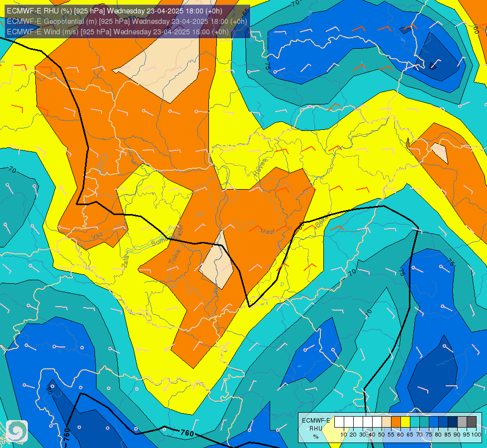This screenshot has width=487, height=448.
Task: Pick the yellow 60–65% legend swatch
Action: 405,422
